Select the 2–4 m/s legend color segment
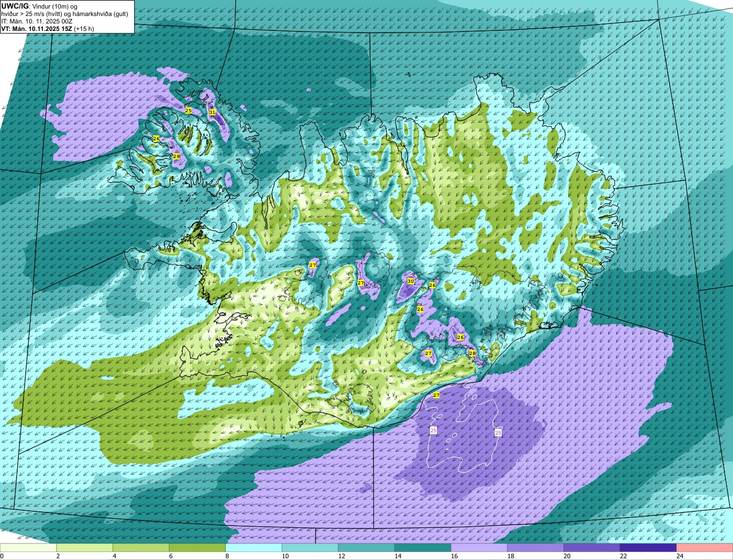 85,548
